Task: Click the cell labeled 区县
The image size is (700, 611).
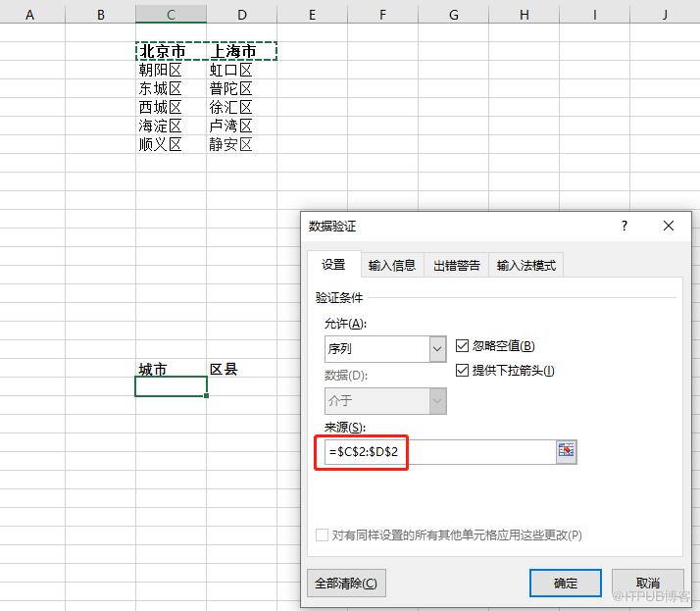Action: (241, 369)
